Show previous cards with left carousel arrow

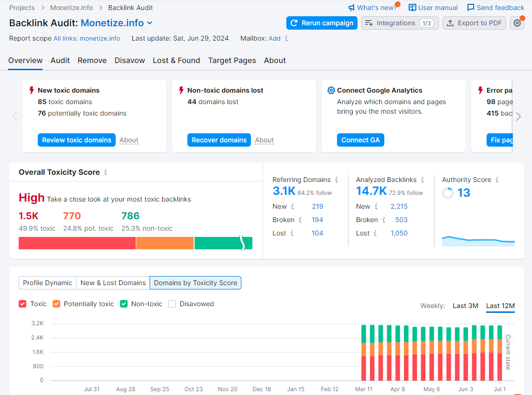point(15,117)
